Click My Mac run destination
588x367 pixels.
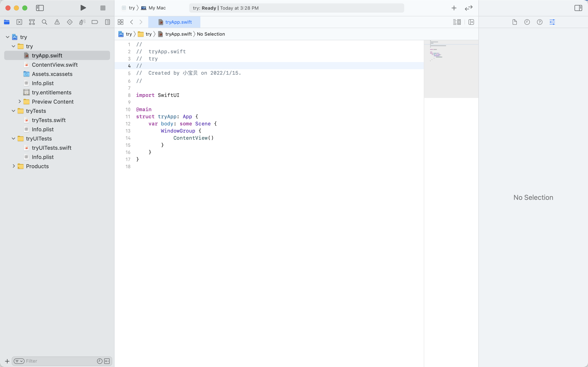point(157,8)
